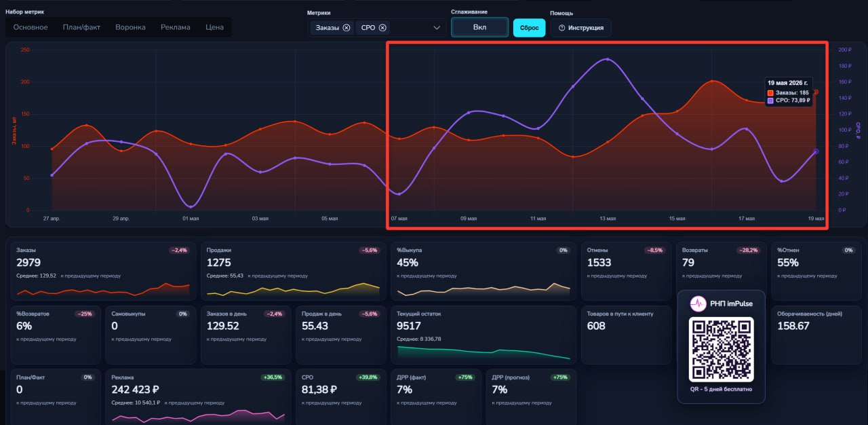Image resolution: width=868 pixels, height=425 pixels.
Task: Click the question mark icon in the Инструкция button
Action: click(561, 28)
